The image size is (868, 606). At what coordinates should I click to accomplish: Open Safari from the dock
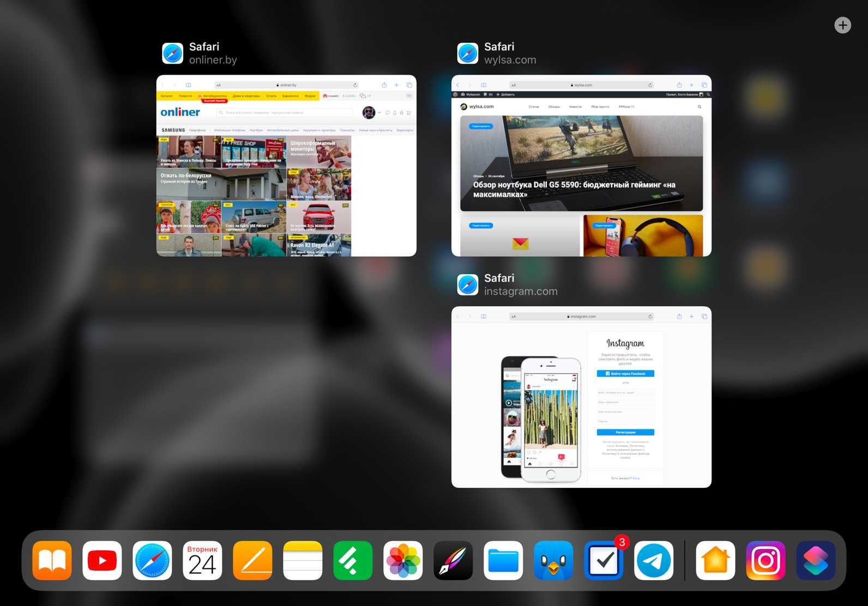152,560
